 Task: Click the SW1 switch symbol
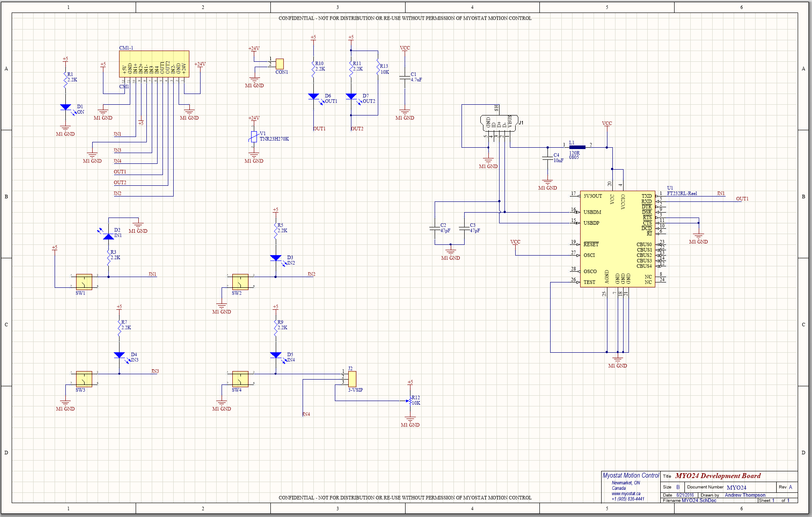point(84,282)
